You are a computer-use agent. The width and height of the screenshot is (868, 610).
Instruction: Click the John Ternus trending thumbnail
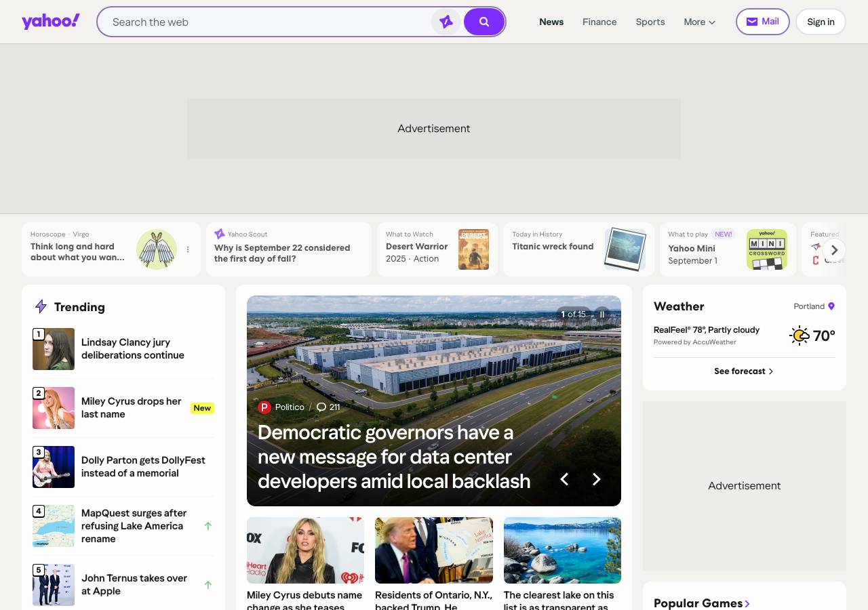click(54, 585)
